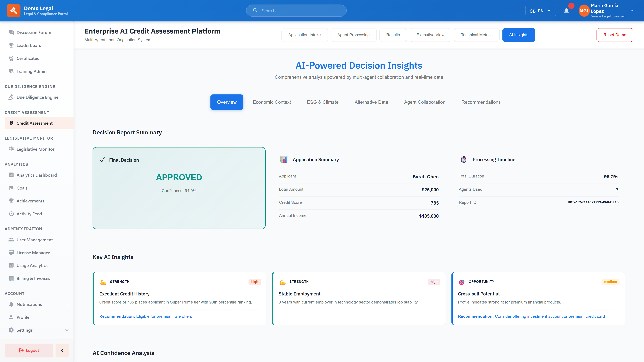Click into the Search field
Screen dimensions: 644x362
pyautogui.click(x=296, y=11)
